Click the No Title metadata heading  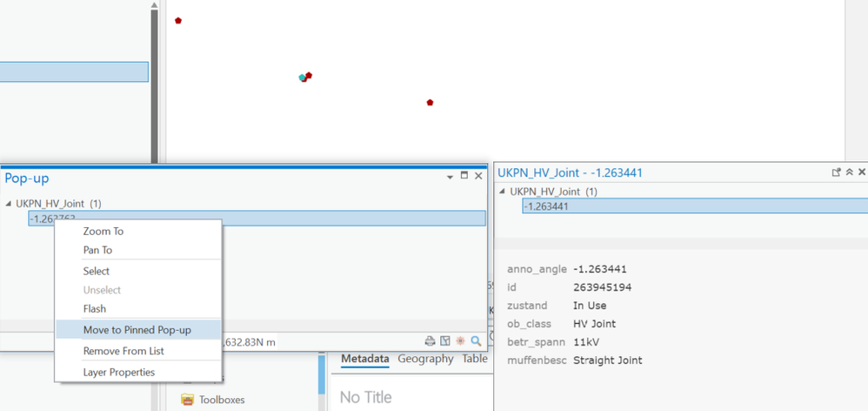(365, 397)
